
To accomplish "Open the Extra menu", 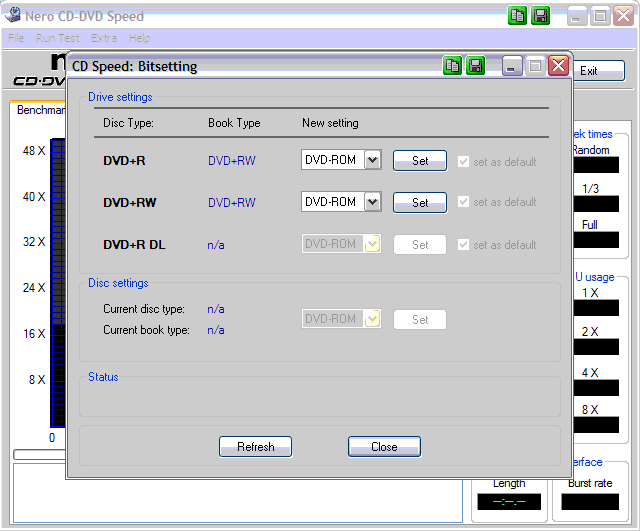I will tap(104, 38).
